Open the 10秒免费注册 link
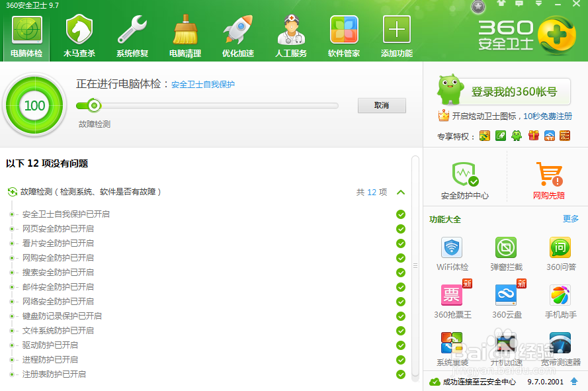The height and width of the screenshot is (391, 588). [548, 116]
